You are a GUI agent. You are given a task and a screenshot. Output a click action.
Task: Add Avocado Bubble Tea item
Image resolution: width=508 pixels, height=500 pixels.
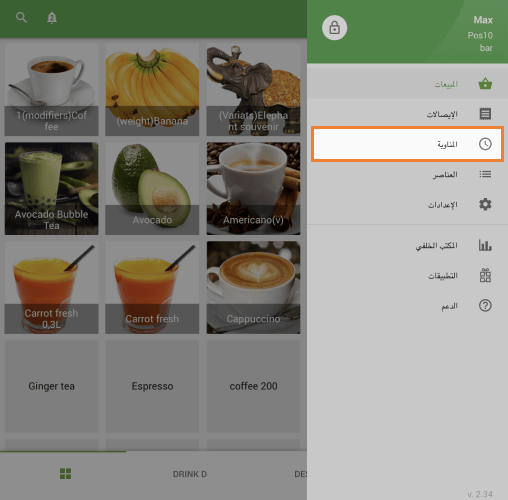(x=51, y=188)
